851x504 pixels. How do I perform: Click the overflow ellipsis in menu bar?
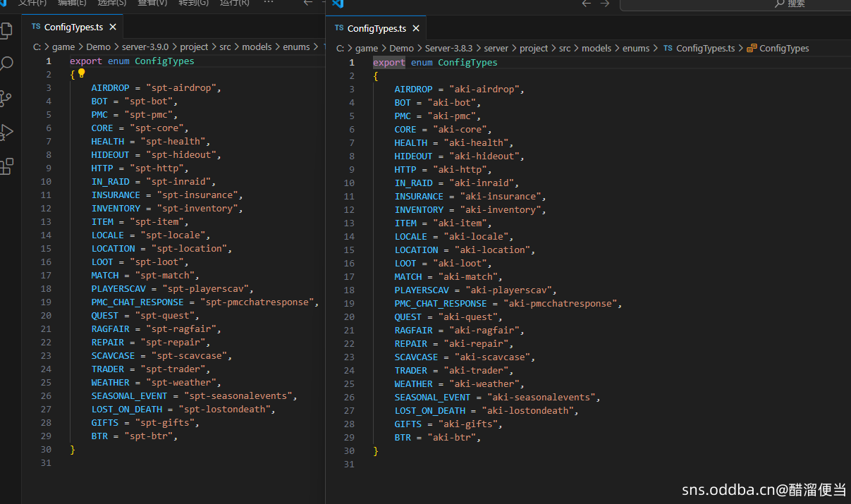click(x=268, y=3)
